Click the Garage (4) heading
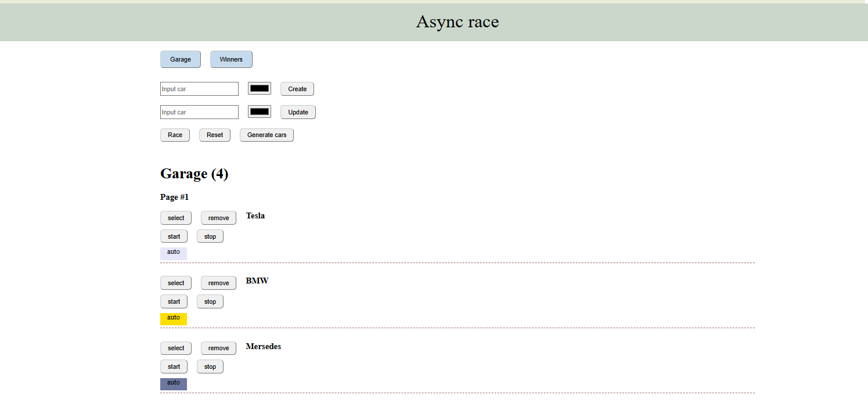The height and width of the screenshot is (406, 868). (x=195, y=174)
